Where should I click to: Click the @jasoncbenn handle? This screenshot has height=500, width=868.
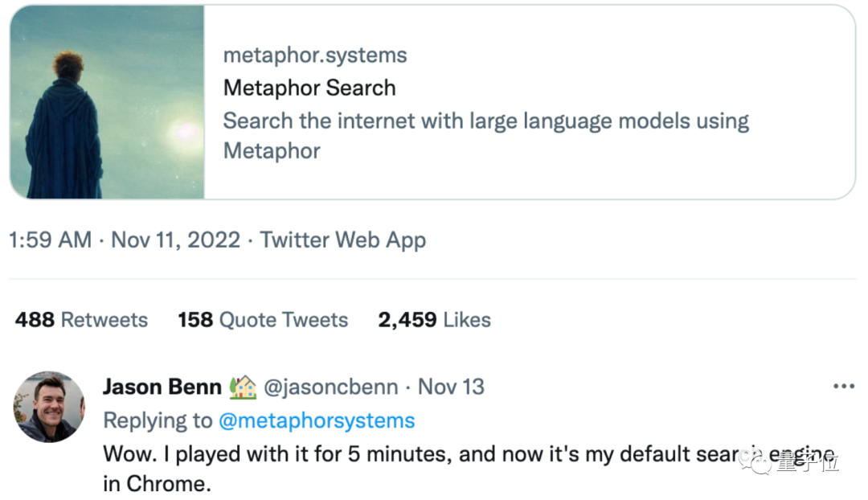pyautogui.click(x=331, y=387)
